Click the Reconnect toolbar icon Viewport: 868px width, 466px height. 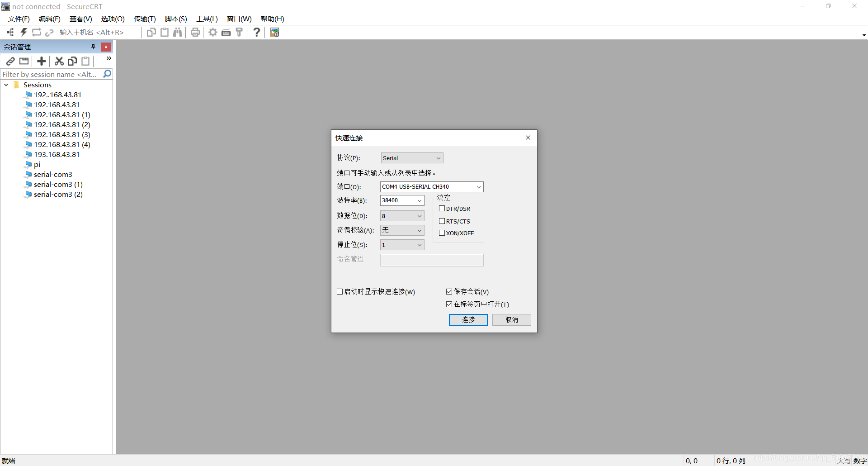[37, 32]
